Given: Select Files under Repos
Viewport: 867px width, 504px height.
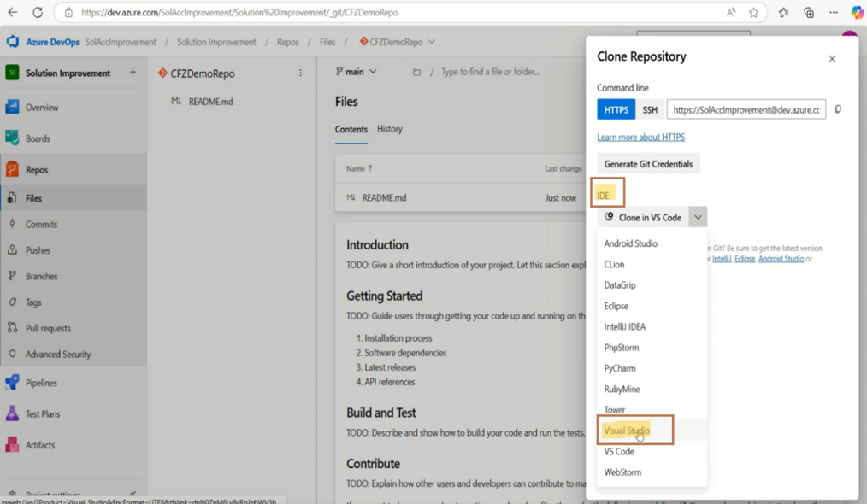Looking at the screenshot, I should (x=33, y=198).
